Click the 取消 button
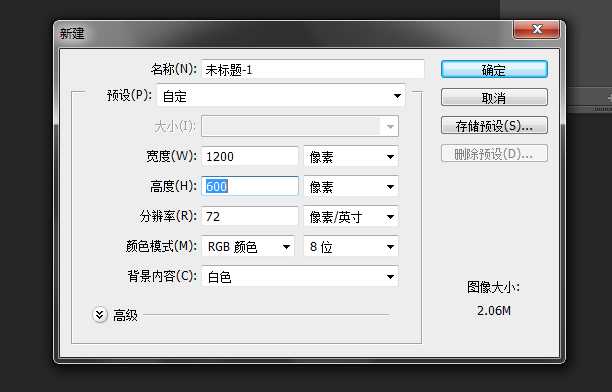The width and height of the screenshot is (612, 392). coord(494,97)
